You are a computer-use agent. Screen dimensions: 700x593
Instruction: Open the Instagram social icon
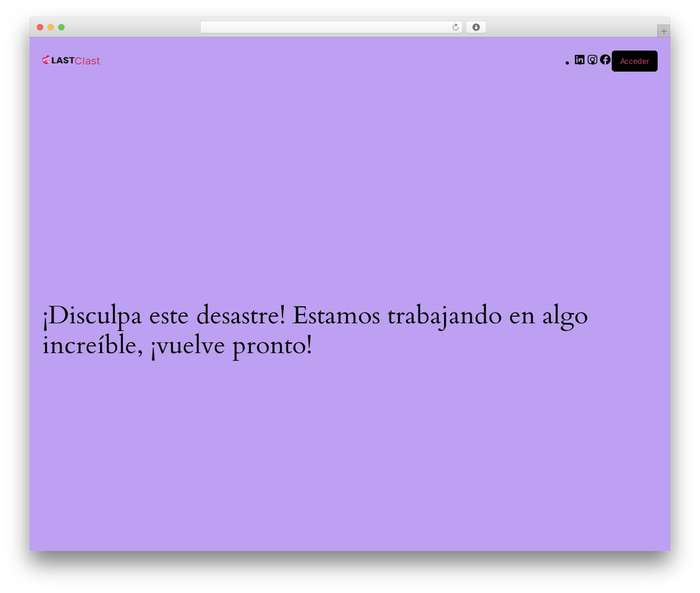592,60
